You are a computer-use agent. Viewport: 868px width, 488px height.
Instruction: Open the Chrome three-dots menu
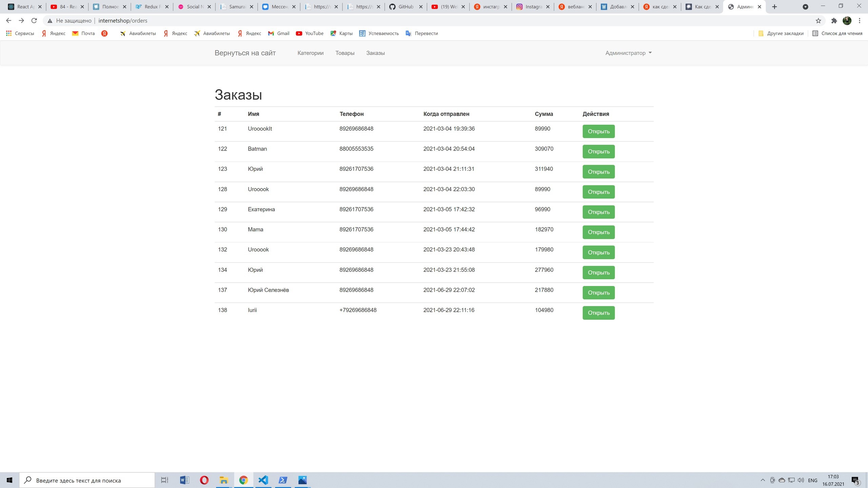tap(859, 21)
